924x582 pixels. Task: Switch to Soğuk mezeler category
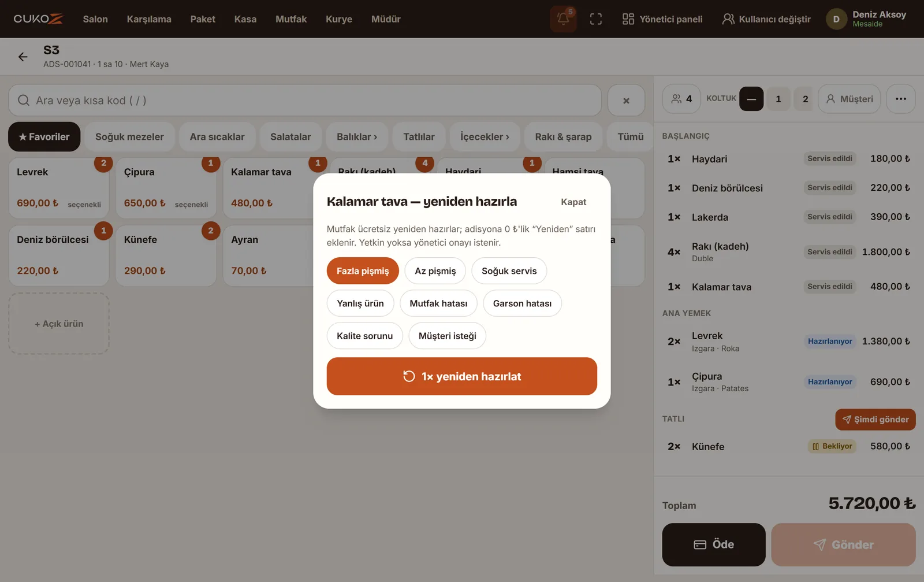pos(129,137)
